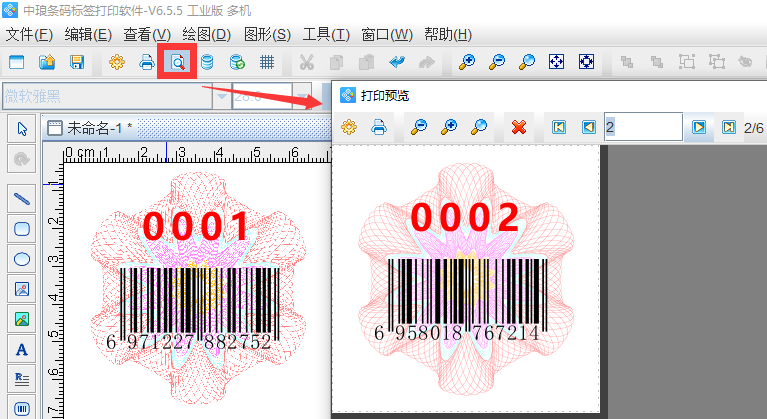Go to last page in preview
Viewport: 767px width, 419px height.
pyautogui.click(x=728, y=128)
